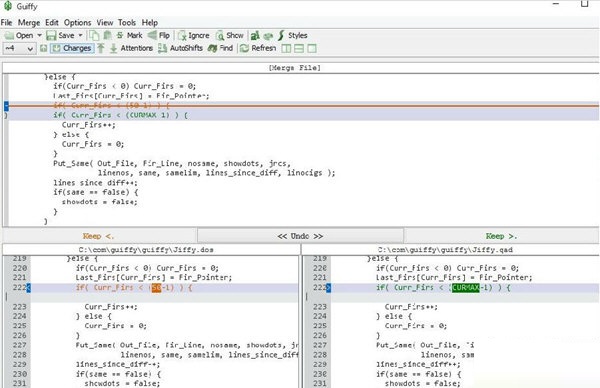Click the Find tool
This screenshot has width=600, height=388.
(x=220, y=48)
